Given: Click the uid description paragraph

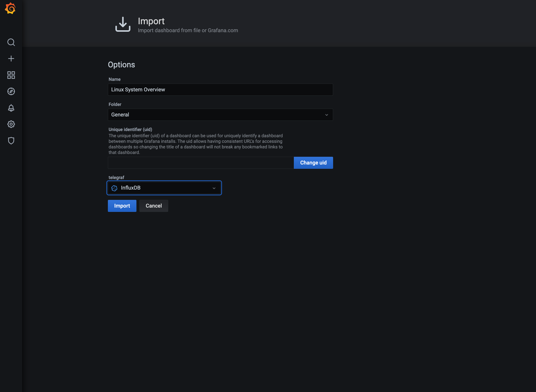Looking at the screenshot, I should pos(196,144).
